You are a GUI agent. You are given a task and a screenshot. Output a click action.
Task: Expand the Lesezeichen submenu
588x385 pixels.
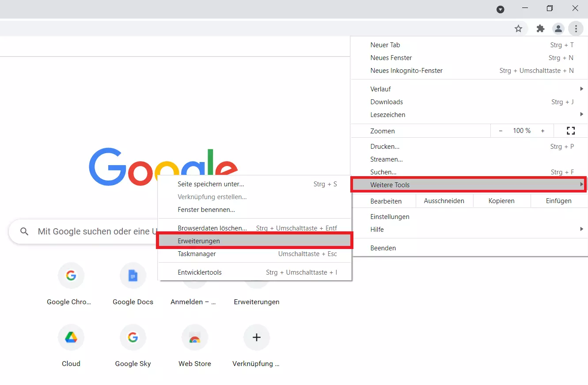coord(469,115)
